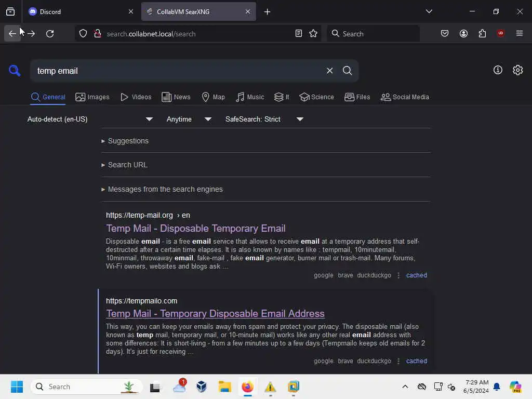Select the Images search category
Image resolution: width=532 pixels, height=399 pixels.
(92, 97)
